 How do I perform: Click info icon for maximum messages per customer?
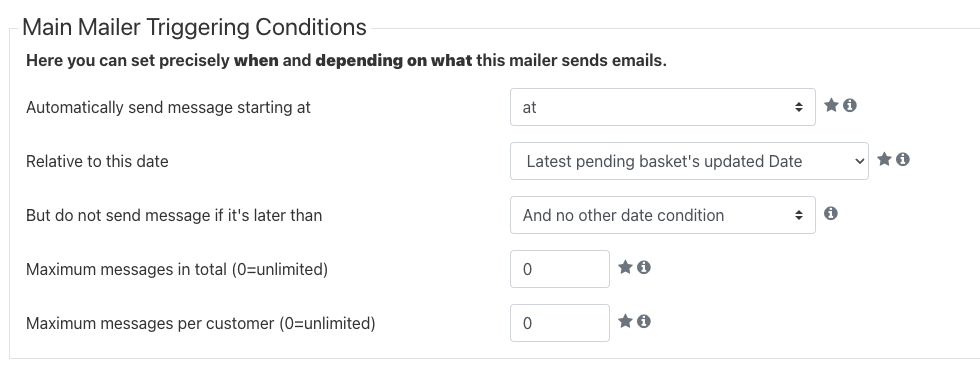pos(644,321)
